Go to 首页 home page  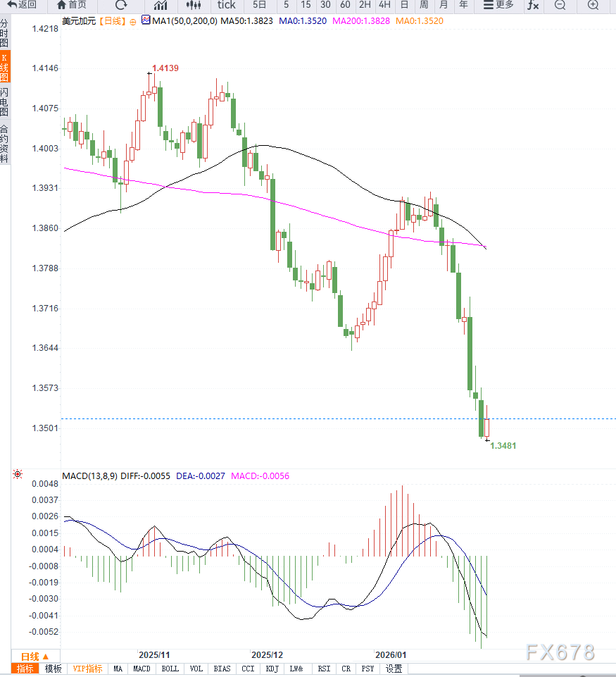[x=71, y=5]
